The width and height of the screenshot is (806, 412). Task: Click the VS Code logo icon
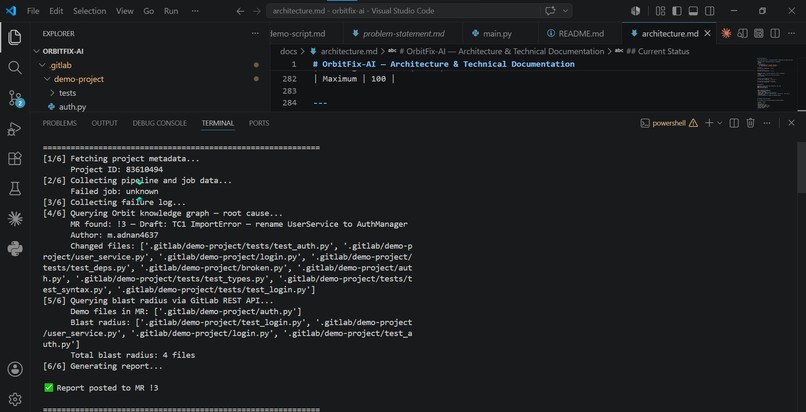point(11,11)
